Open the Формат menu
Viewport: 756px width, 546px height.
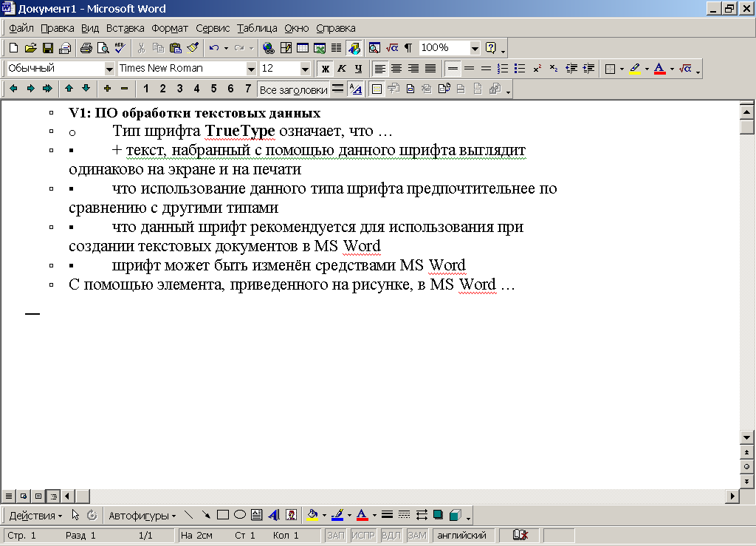[170, 29]
